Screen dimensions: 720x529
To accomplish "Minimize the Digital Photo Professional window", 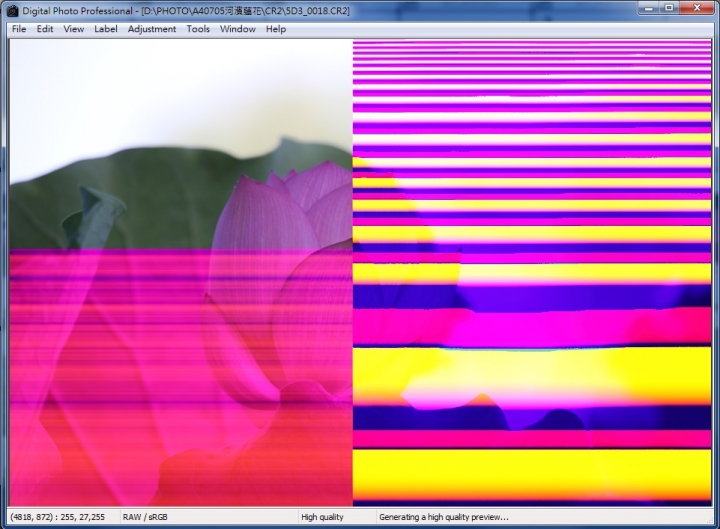I will tap(648, 8).
